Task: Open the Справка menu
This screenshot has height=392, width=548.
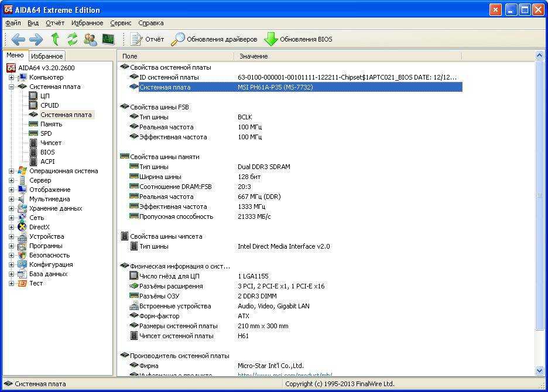Action: [150, 23]
